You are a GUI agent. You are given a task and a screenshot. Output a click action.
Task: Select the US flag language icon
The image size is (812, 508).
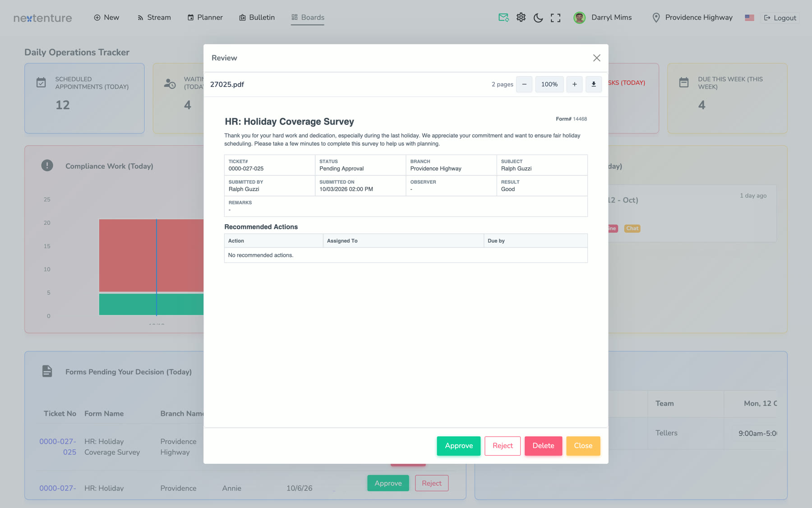click(x=749, y=18)
